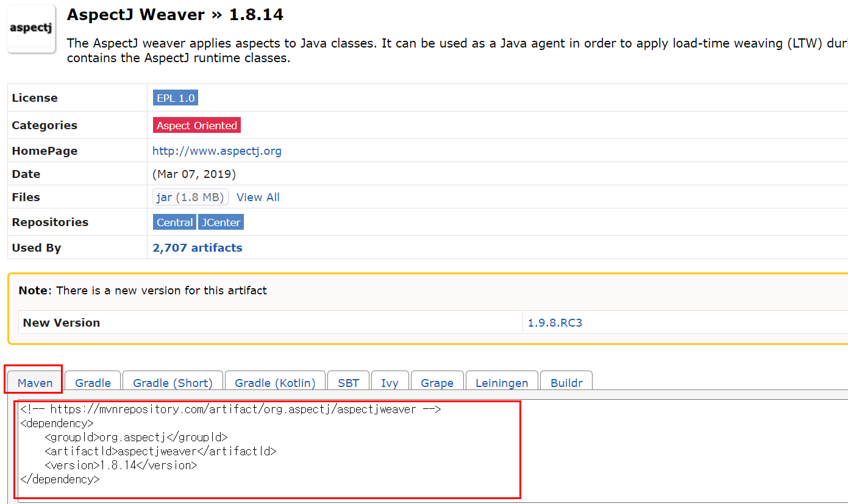Switch to the Grape tab
The height and width of the screenshot is (504, 848).
click(437, 383)
